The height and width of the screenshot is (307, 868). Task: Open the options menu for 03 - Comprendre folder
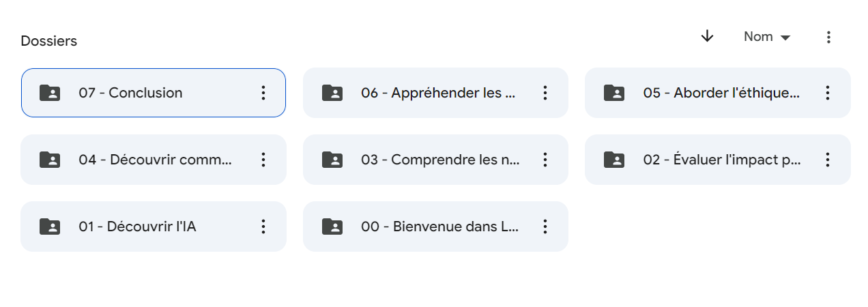click(545, 160)
